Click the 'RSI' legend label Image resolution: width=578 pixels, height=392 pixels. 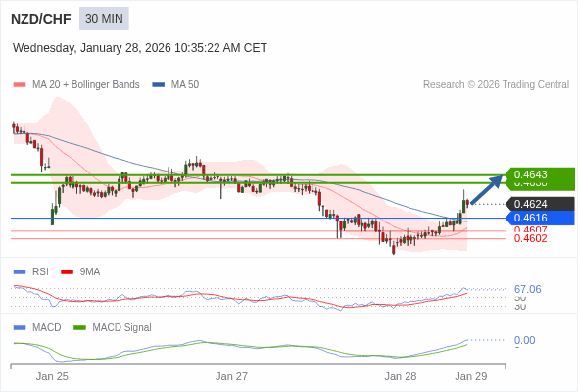pos(40,272)
